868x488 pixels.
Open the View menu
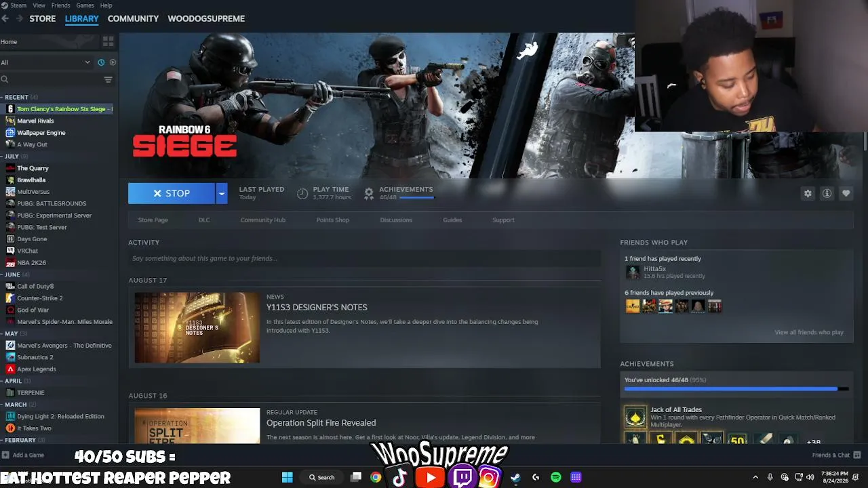39,5
